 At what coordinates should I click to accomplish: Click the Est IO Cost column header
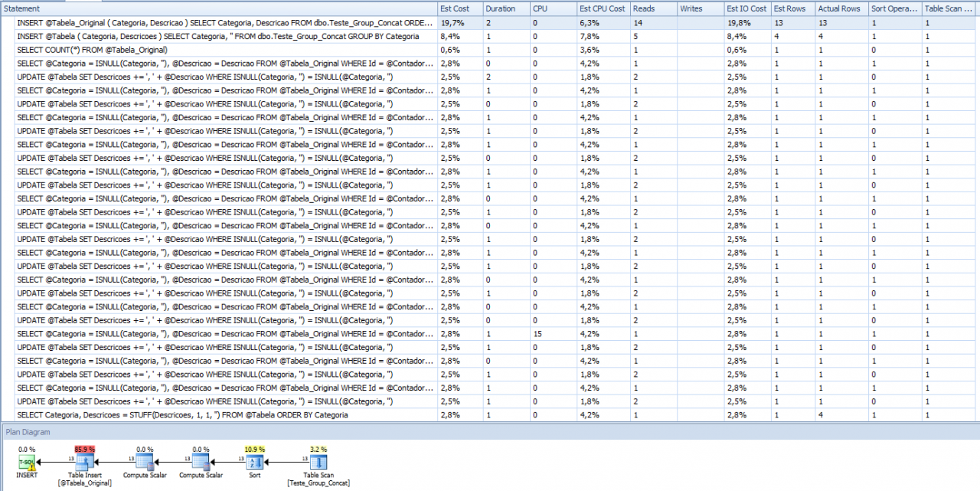tap(746, 8)
